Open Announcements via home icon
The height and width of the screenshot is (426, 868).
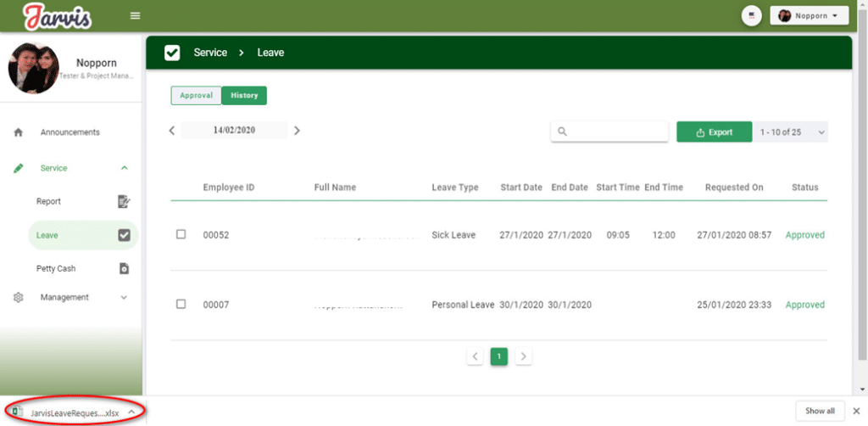pyautogui.click(x=19, y=132)
